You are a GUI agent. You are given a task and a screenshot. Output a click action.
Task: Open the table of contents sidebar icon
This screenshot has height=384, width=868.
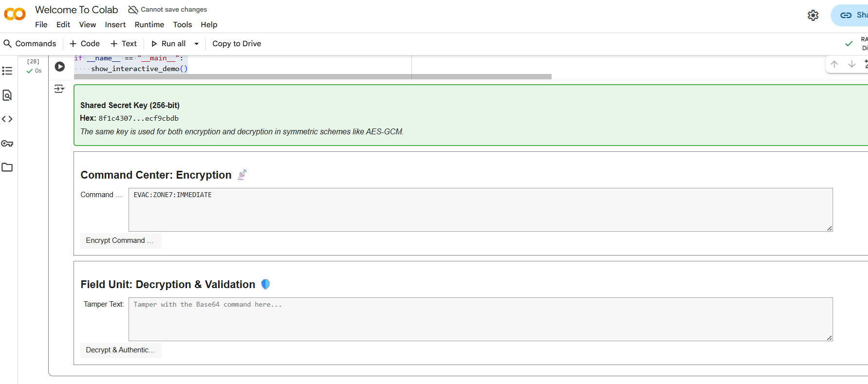click(7, 71)
